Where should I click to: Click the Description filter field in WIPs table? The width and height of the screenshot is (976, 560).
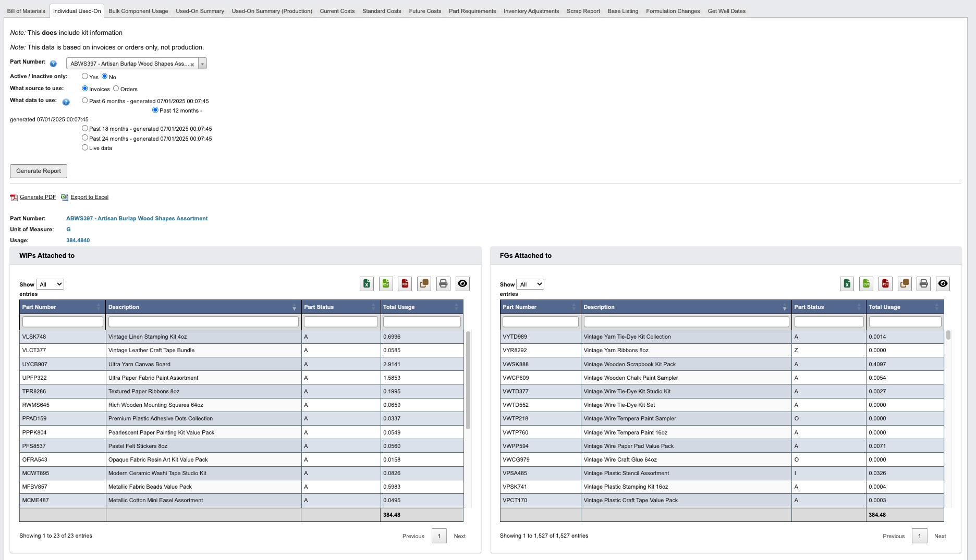203,321
